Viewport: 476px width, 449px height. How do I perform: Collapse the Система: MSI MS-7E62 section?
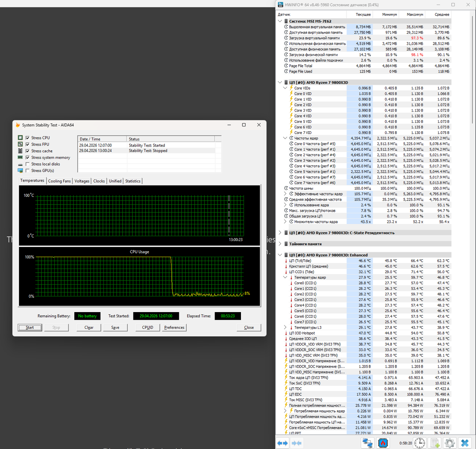[280, 21]
